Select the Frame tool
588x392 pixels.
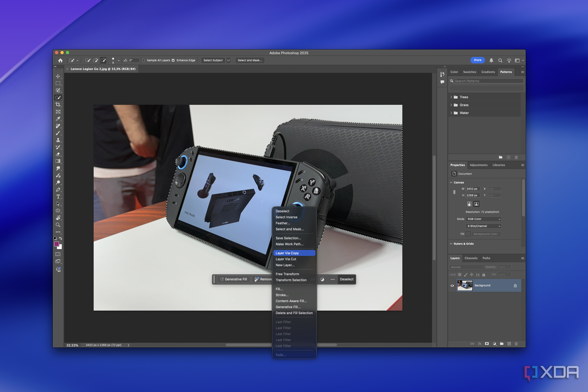58,112
